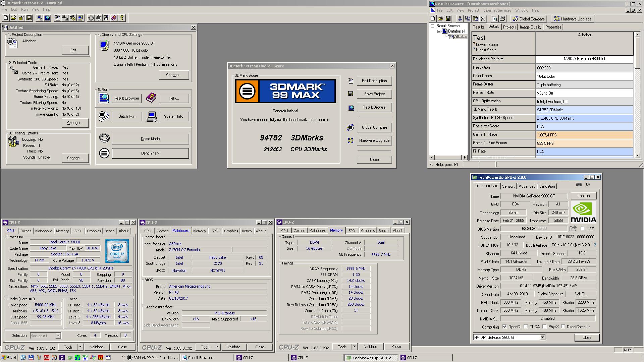
Task: Click the Benchmark button in 3DMark
Action: pos(150,153)
